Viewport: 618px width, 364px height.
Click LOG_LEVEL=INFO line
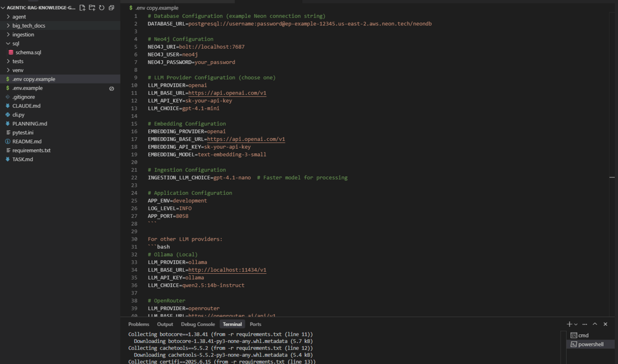(x=169, y=208)
